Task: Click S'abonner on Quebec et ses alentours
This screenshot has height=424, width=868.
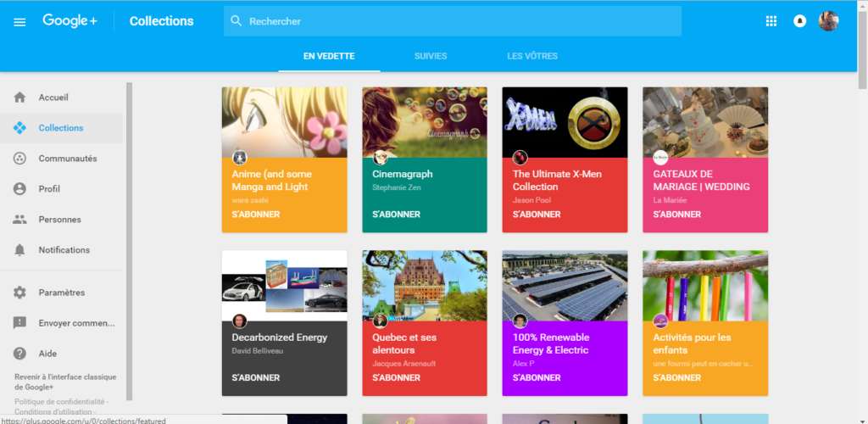Action: 397,378
